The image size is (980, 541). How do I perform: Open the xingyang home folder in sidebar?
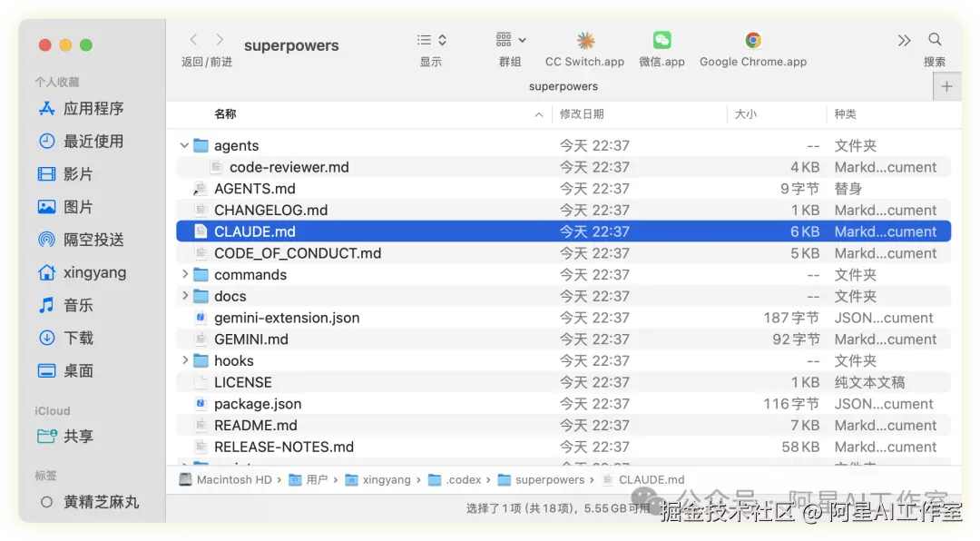(x=82, y=272)
